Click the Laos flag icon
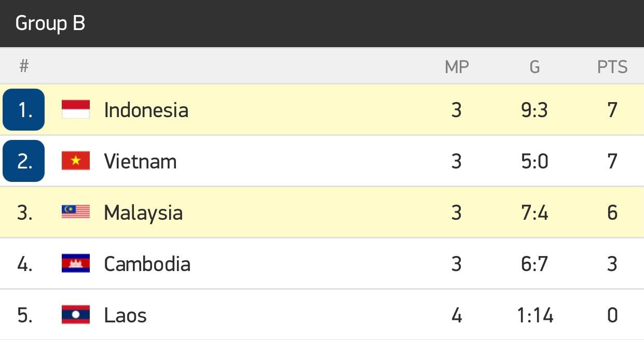Viewport: 644px width, 340px height. [x=76, y=315]
